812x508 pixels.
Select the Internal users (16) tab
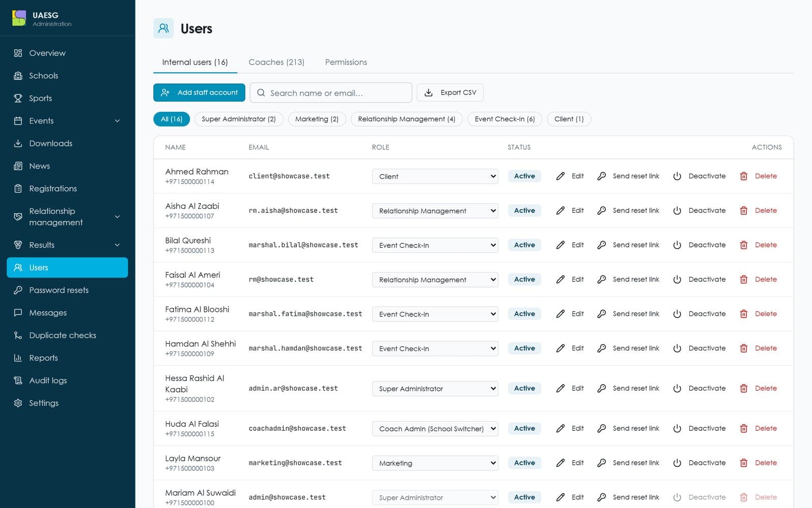(195, 62)
